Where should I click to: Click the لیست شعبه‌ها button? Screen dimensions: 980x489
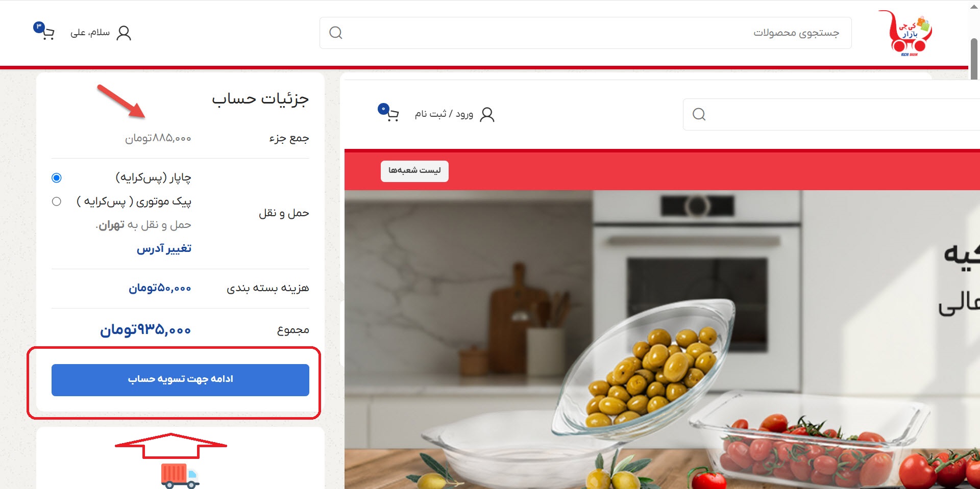coord(414,171)
